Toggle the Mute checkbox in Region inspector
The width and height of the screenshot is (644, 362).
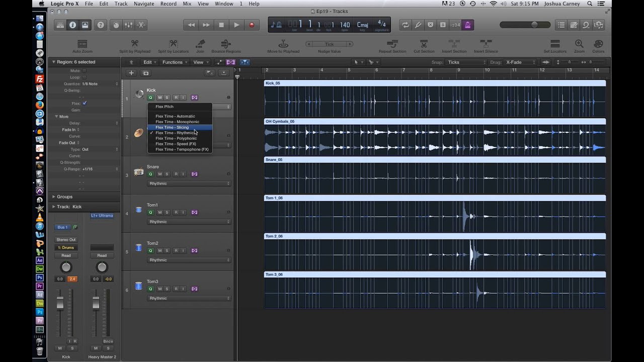click(85, 71)
